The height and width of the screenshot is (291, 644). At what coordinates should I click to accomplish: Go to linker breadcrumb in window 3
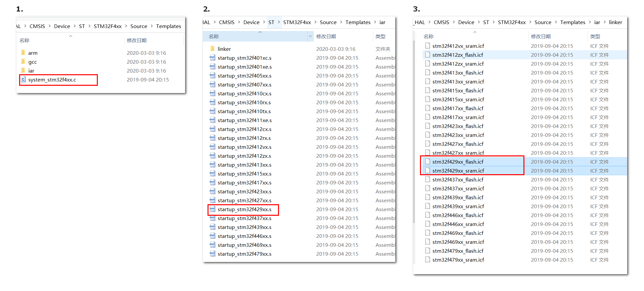tap(615, 22)
